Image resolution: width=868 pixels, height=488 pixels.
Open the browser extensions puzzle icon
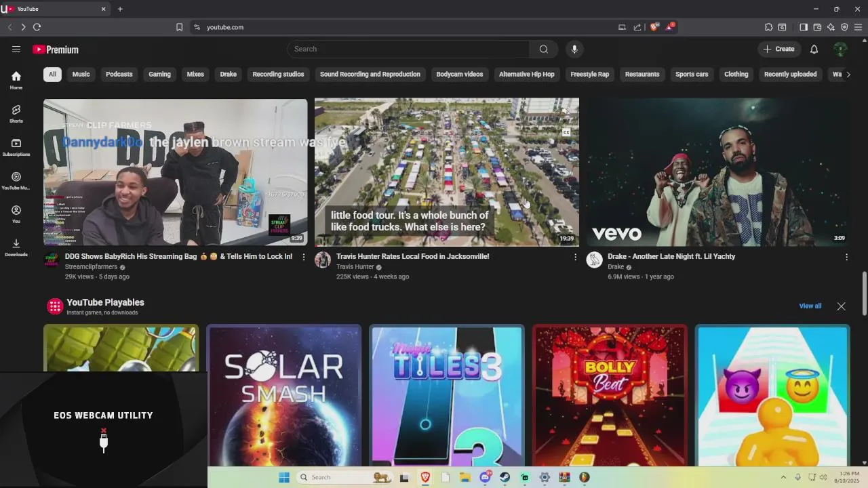(768, 27)
